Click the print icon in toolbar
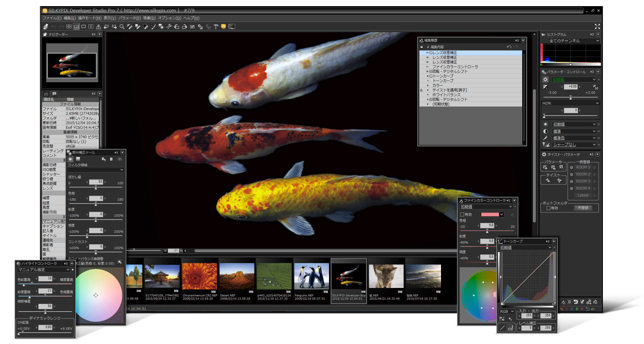Screen dimensions: 644x344 [46, 27]
